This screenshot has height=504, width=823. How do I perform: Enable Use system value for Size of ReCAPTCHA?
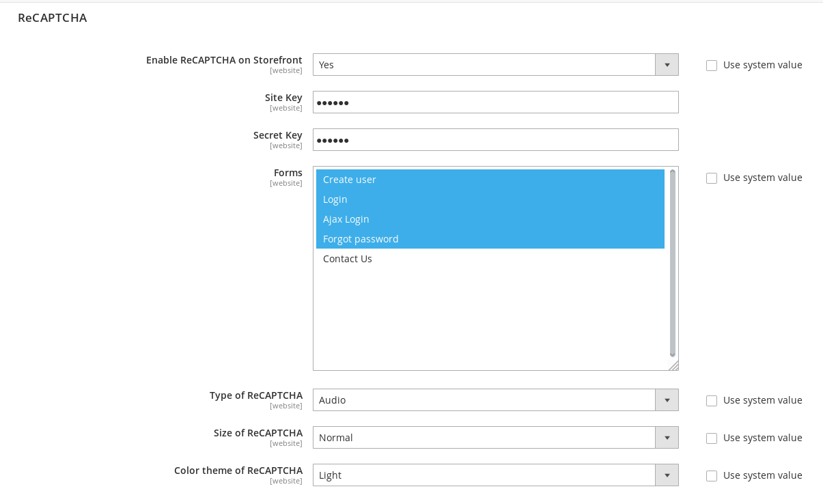tap(712, 438)
